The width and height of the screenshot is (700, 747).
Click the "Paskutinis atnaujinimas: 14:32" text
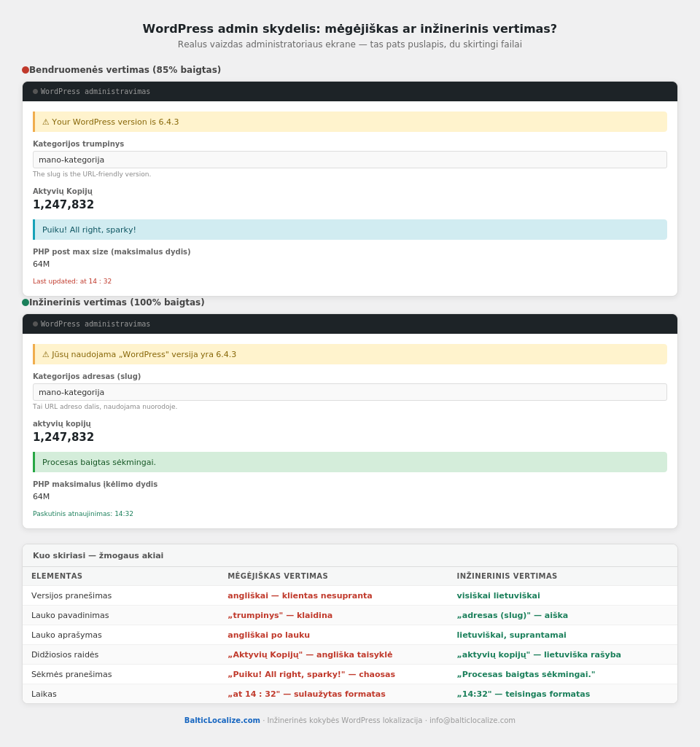click(83, 514)
